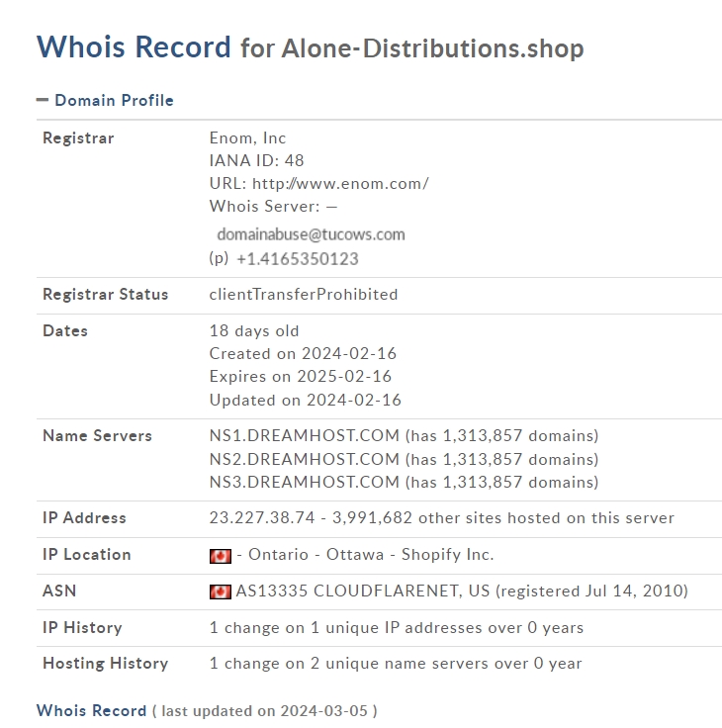Click the AS13335 CLOUDFLARENET, US entry
The width and height of the screenshot is (722, 728).
click(x=363, y=591)
